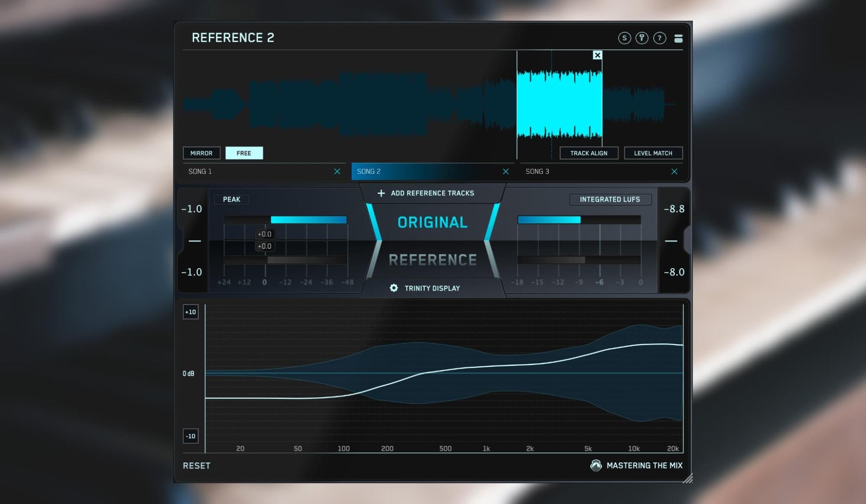The height and width of the screenshot is (504, 866).
Task: Click the 0 dB axis label
Action: 188,373
